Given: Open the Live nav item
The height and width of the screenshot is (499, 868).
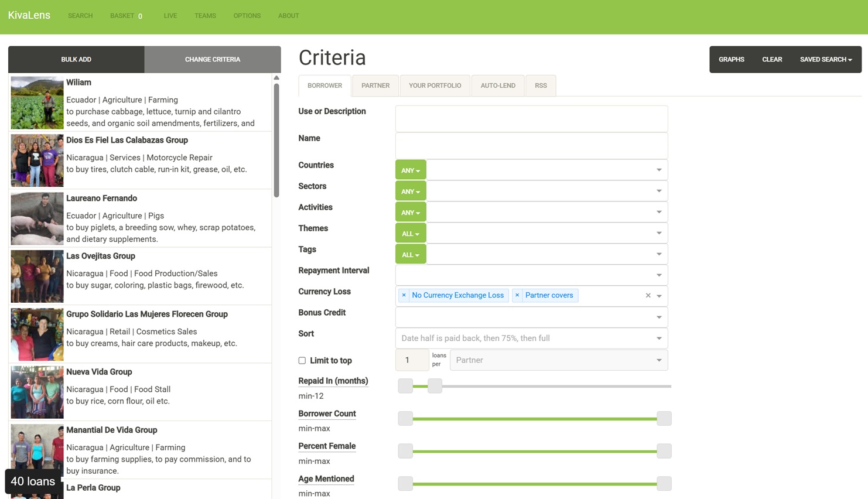Looking at the screenshot, I should coord(170,16).
